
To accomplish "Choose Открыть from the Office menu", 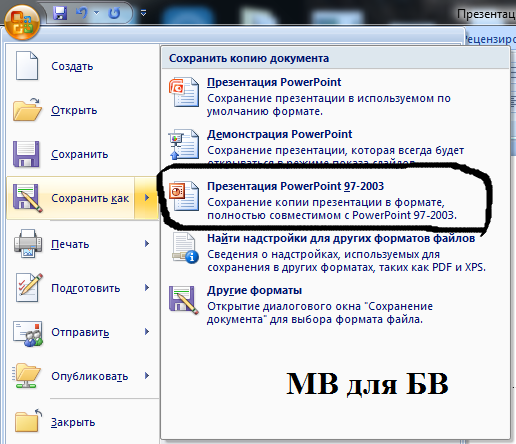I will click(74, 110).
